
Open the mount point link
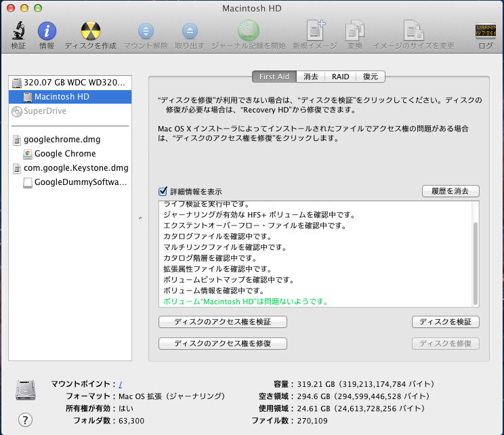point(121,384)
